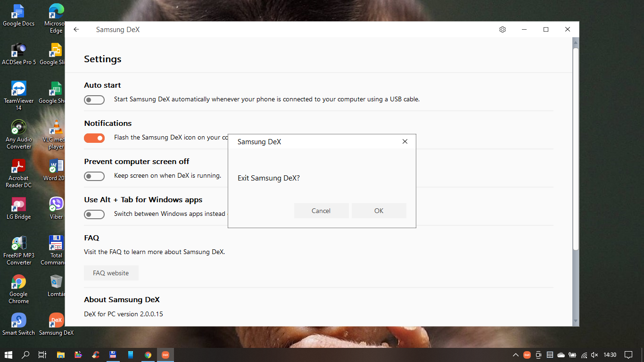644x362 pixels.
Task: Turn off the Notifications toggle
Action: (94, 138)
